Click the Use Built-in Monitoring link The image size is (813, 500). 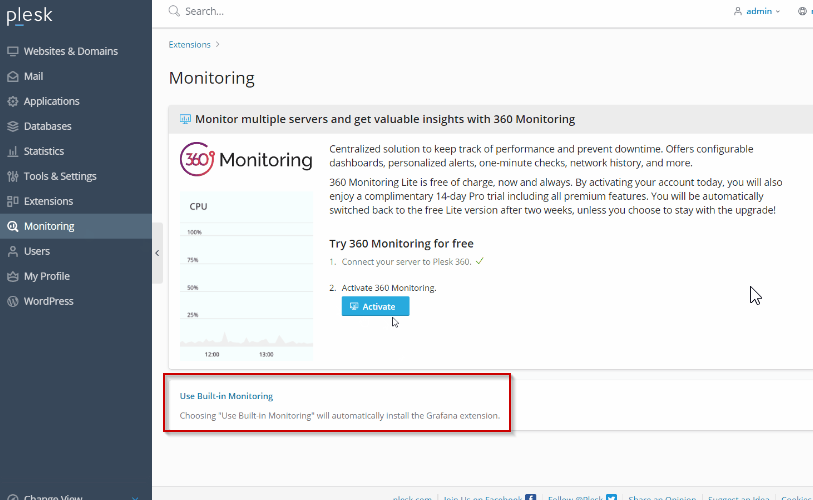pos(226,396)
